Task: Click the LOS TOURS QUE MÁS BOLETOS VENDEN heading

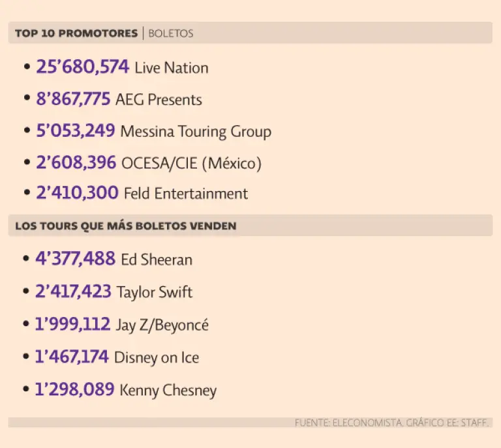Action: coord(125,226)
